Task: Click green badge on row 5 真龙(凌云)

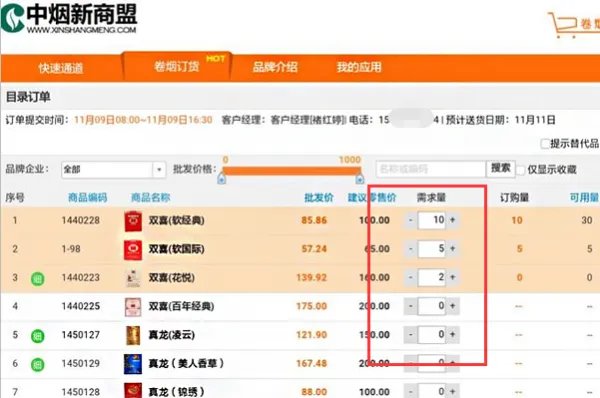Action: pos(38,336)
